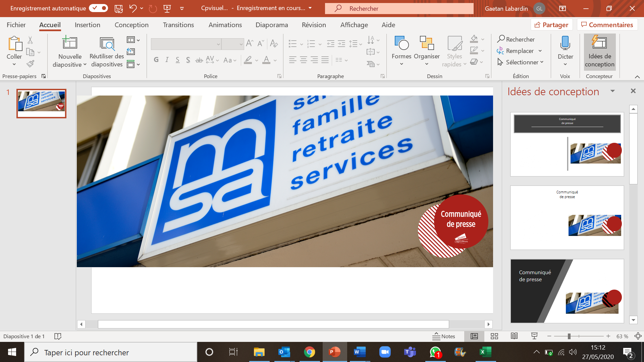Viewport: 644px width, 362px height.
Task: Switch to normal view icon
Action: [x=474, y=336]
